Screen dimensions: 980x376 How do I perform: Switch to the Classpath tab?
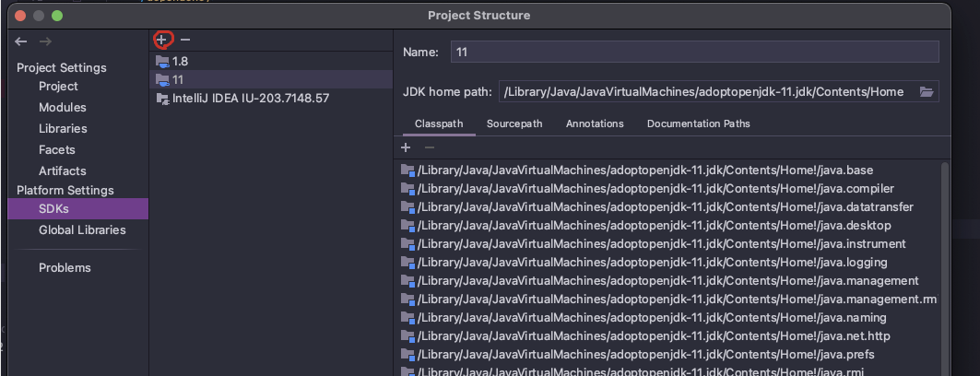439,123
